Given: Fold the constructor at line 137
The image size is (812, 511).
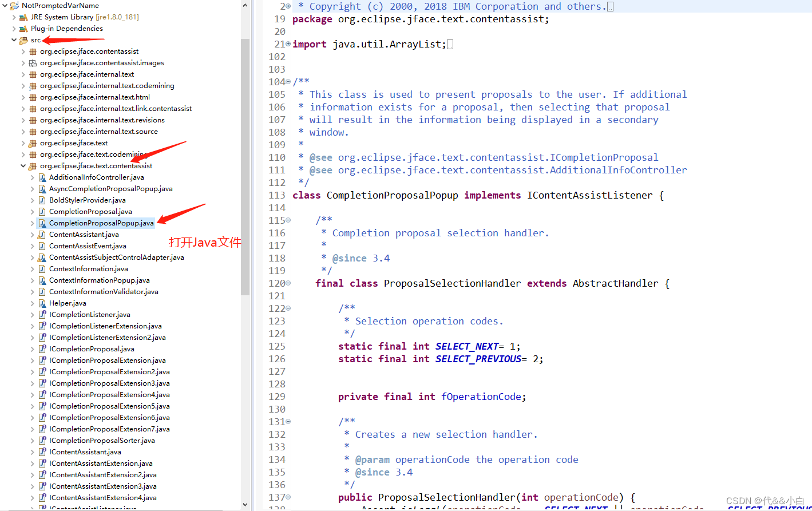Looking at the screenshot, I should pos(288,497).
